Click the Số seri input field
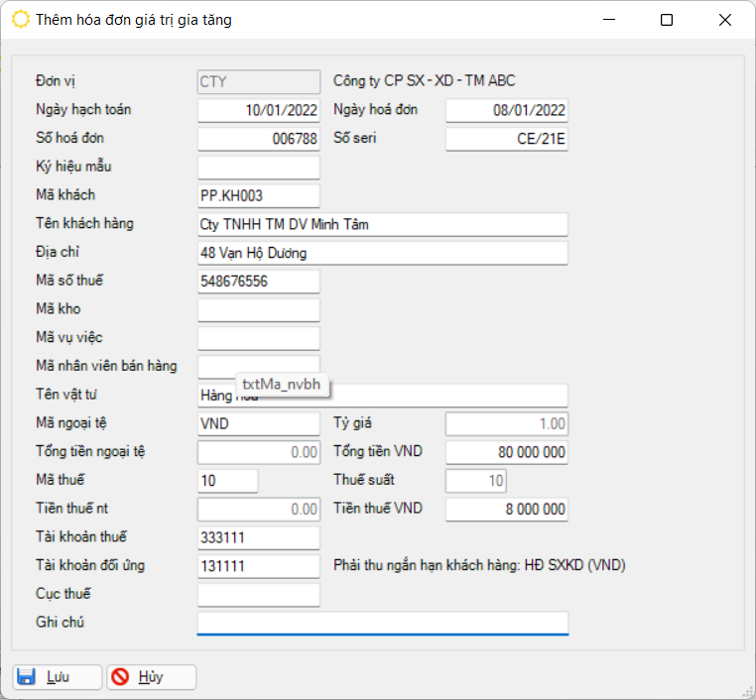The height and width of the screenshot is (700, 756). pyautogui.click(x=506, y=139)
